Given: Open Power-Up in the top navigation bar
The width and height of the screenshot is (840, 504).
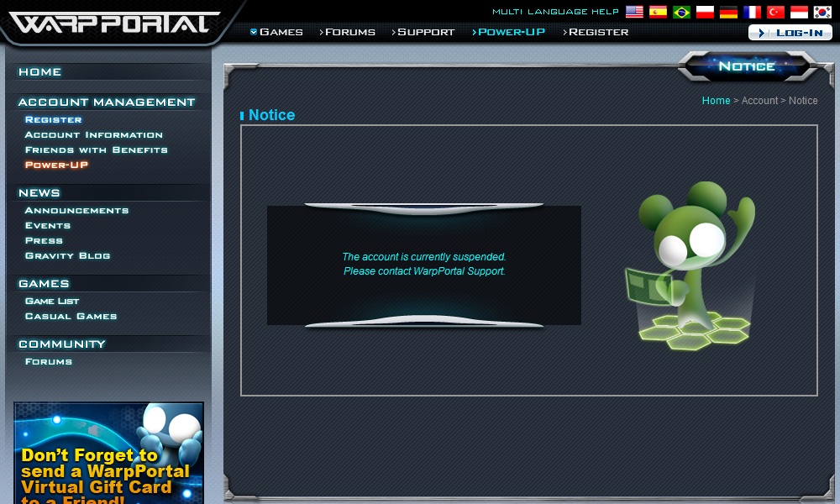Looking at the screenshot, I should click(x=508, y=32).
